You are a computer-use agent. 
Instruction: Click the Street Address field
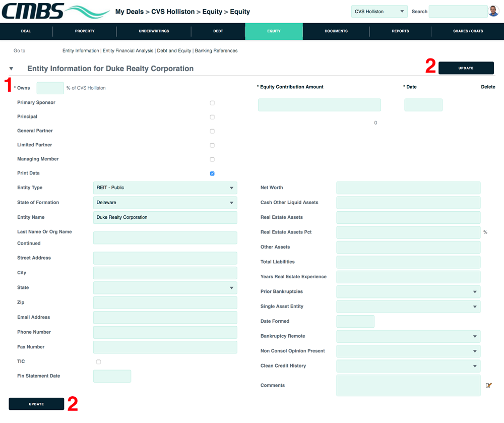165,258
